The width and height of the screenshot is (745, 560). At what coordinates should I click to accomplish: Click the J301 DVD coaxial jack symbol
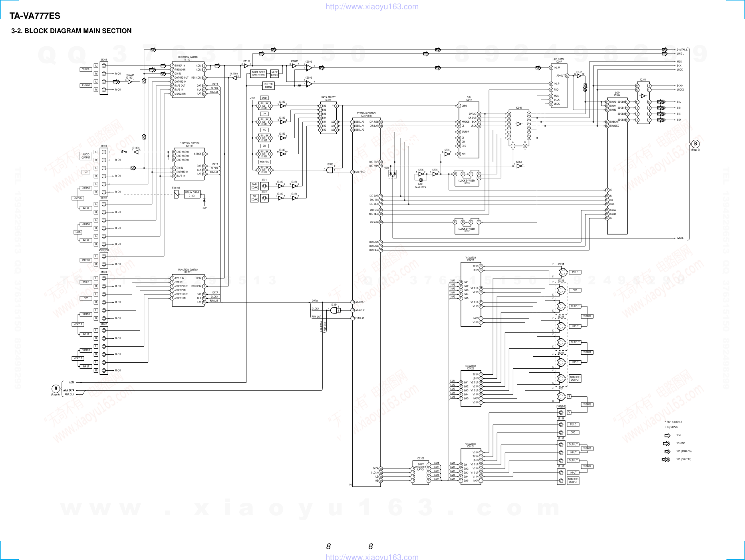264,186
